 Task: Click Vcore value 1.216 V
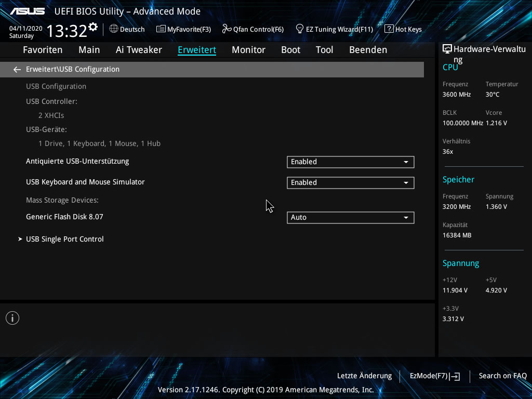pos(496,123)
